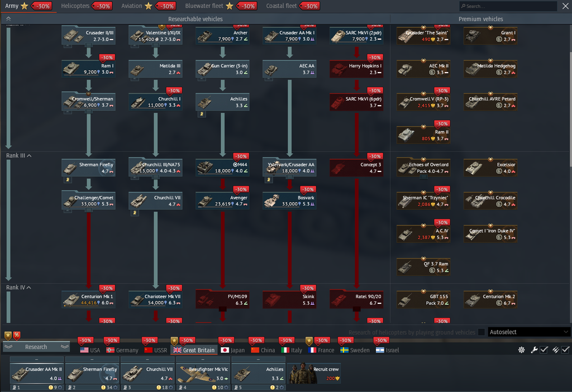This screenshot has width=572, height=392.
Task: Select the Bosvark vehicle
Action: tap(290, 200)
